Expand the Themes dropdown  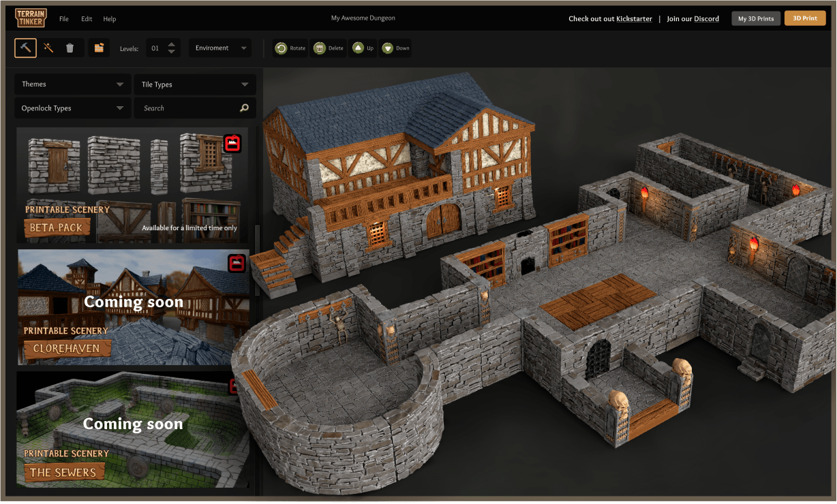(x=72, y=84)
